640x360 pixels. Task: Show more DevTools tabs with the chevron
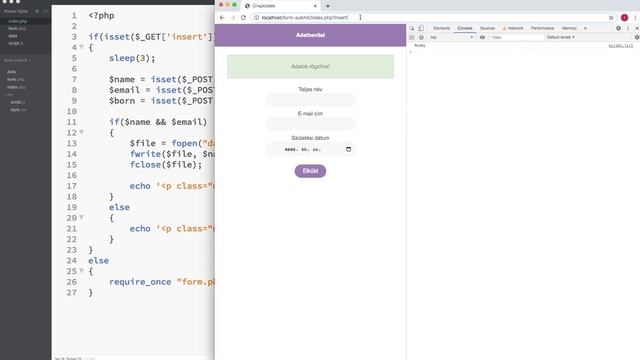coord(585,28)
